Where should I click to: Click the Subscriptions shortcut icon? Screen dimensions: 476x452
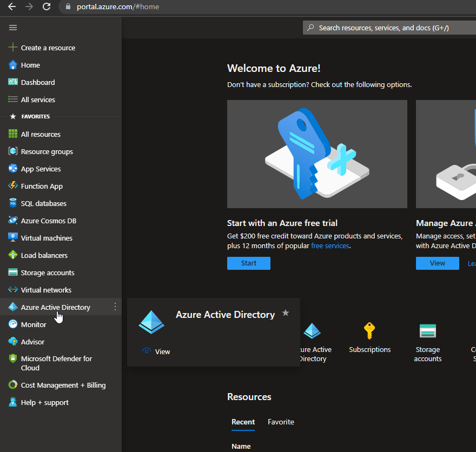tap(369, 331)
